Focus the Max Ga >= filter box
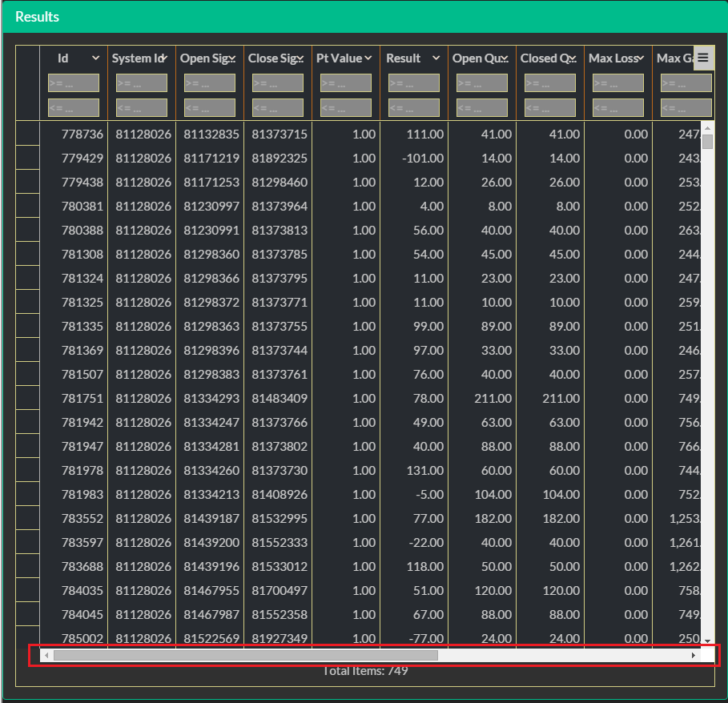 (686, 83)
